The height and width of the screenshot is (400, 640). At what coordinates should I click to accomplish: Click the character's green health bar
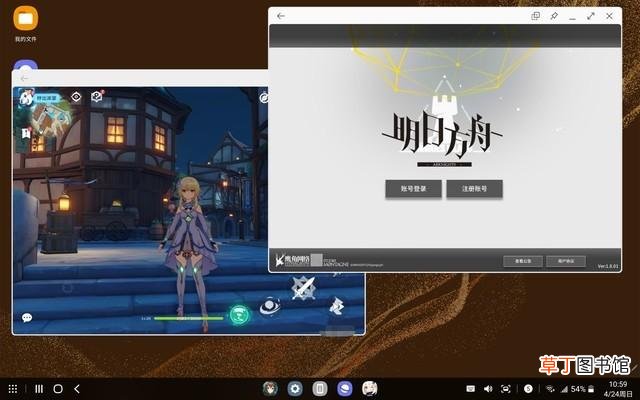(189, 318)
